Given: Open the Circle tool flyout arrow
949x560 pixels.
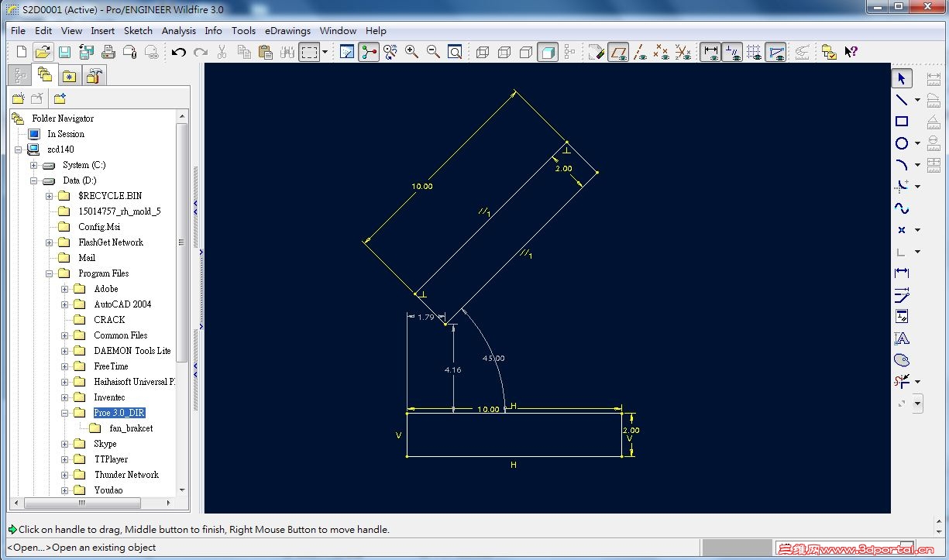Looking at the screenshot, I should 918,143.
